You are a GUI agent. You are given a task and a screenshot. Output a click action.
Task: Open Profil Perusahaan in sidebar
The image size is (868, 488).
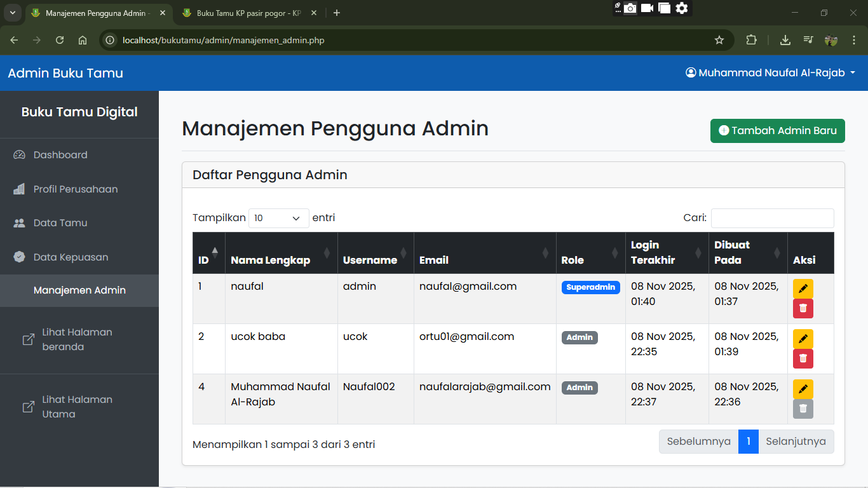pyautogui.click(x=75, y=189)
